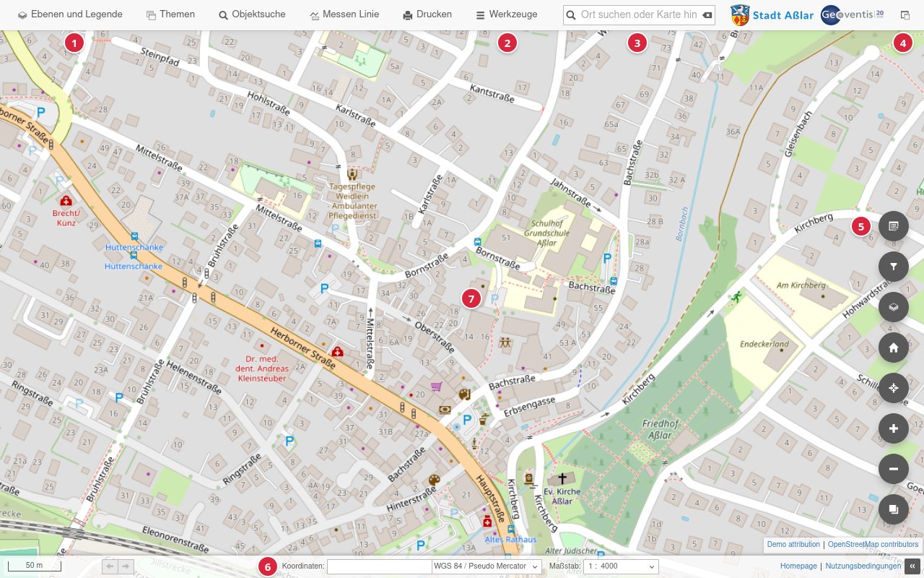Click the 'Ev. Kirche Aßlar' map label
The image size is (924, 578).
point(562,496)
